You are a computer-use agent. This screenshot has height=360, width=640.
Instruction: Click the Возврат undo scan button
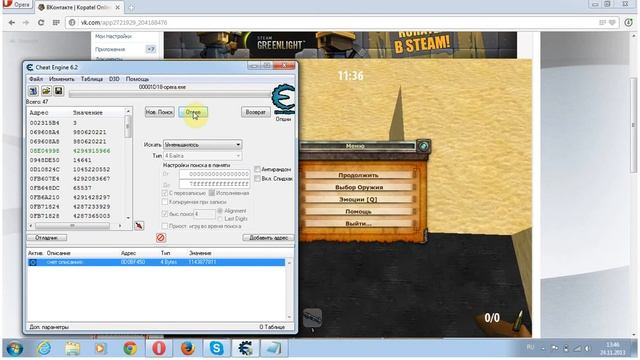256,112
